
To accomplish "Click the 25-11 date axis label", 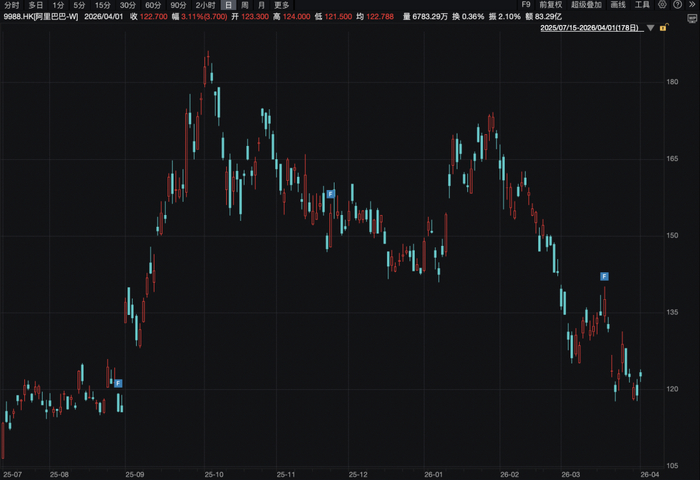I will click(286, 475).
